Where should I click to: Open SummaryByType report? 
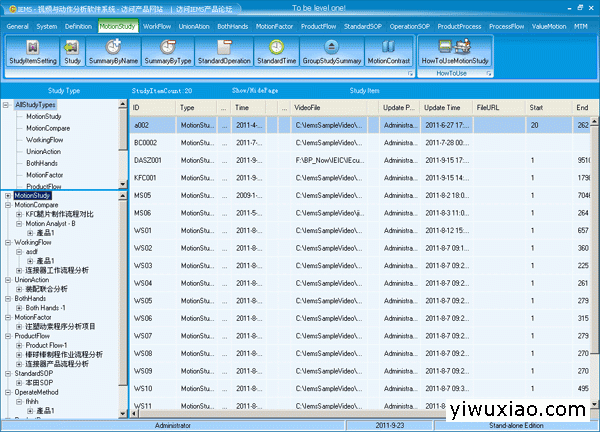[168, 52]
